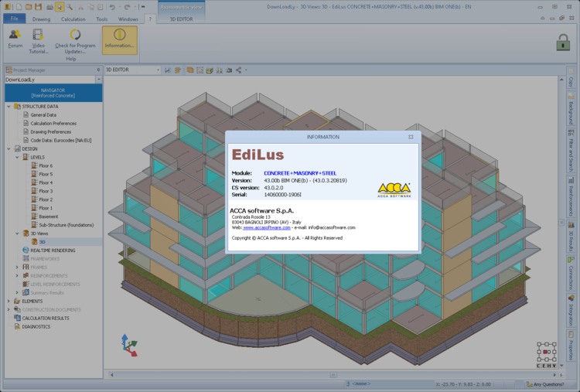The width and height of the screenshot is (580, 392).
Task: Click the Undo arrow in the title bar
Action: click(112, 7)
